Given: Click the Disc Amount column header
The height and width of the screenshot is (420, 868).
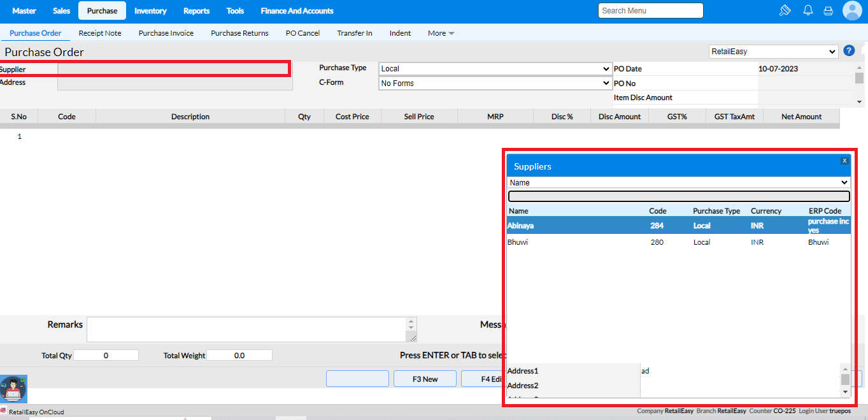Looking at the screenshot, I should (x=620, y=117).
